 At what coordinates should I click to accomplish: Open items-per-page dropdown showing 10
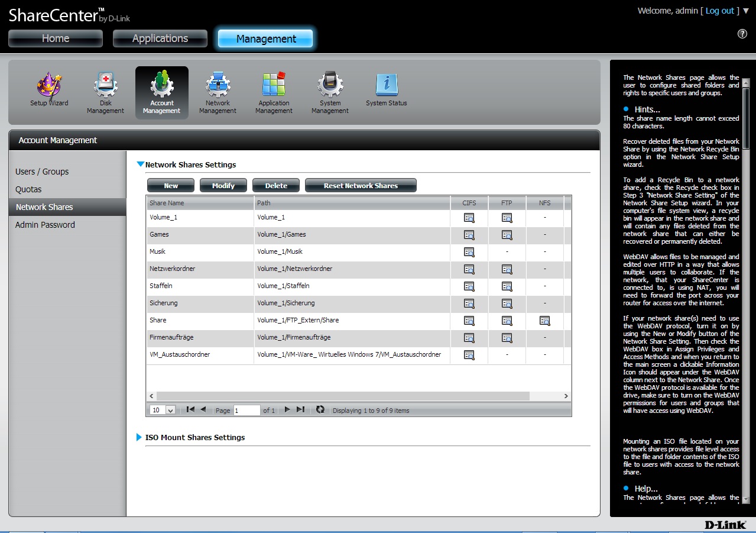(x=163, y=410)
